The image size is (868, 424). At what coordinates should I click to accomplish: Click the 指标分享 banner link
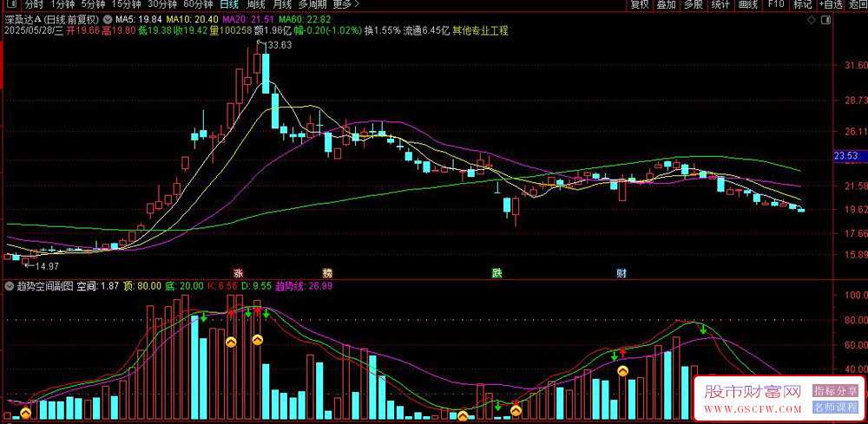(x=835, y=391)
